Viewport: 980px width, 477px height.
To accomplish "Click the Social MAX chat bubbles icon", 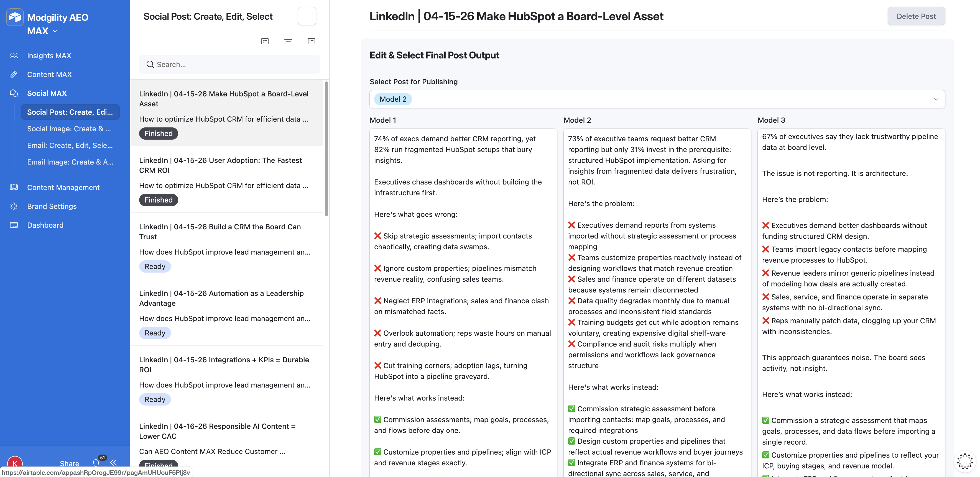I will (14, 93).
